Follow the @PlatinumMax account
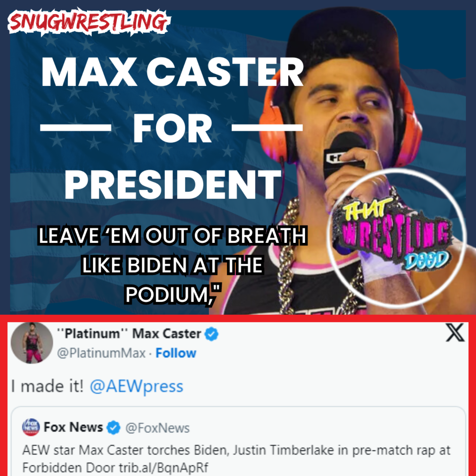 176,353
